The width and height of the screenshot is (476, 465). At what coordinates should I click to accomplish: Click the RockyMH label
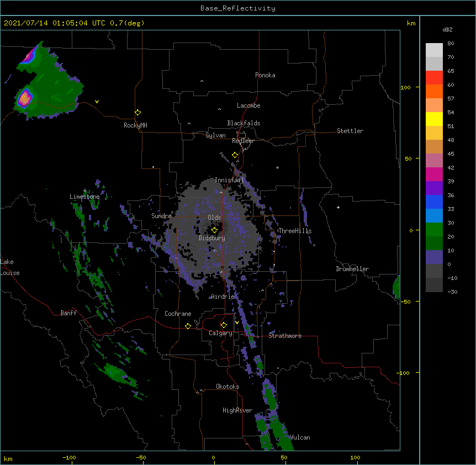tap(135, 125)
